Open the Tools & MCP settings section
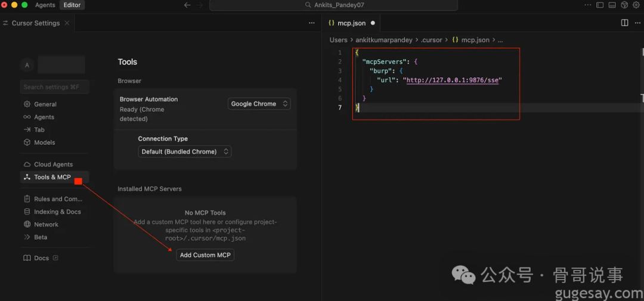Screen dimensions: 644x301 click(x=52, y=177)
